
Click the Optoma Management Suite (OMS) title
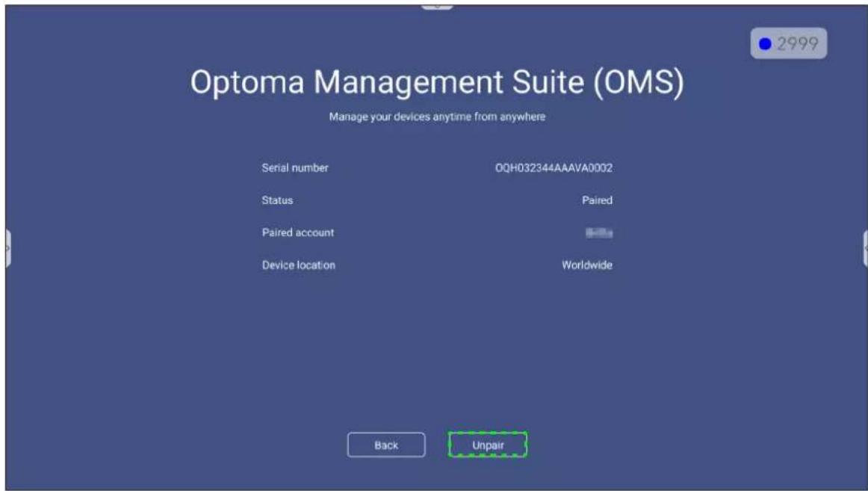click(437, 82)
